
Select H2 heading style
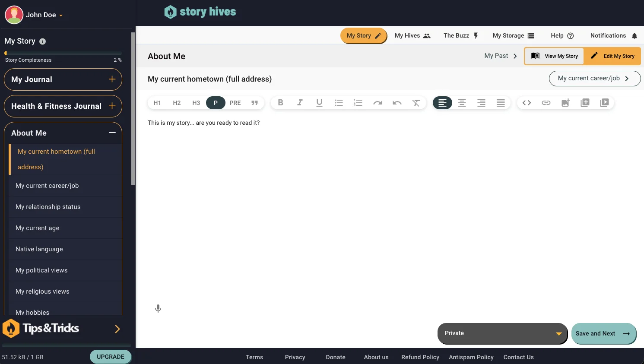click(x=177, y=103)
